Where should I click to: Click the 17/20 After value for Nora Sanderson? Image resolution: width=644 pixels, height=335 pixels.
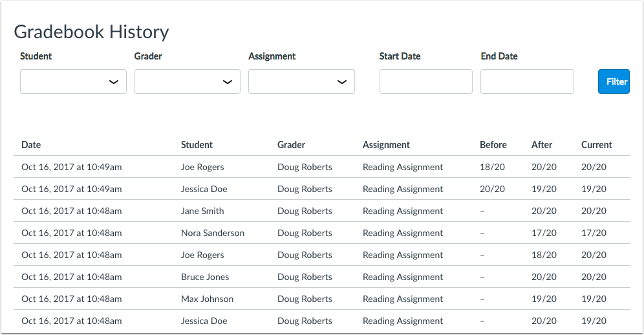(544, 233)
